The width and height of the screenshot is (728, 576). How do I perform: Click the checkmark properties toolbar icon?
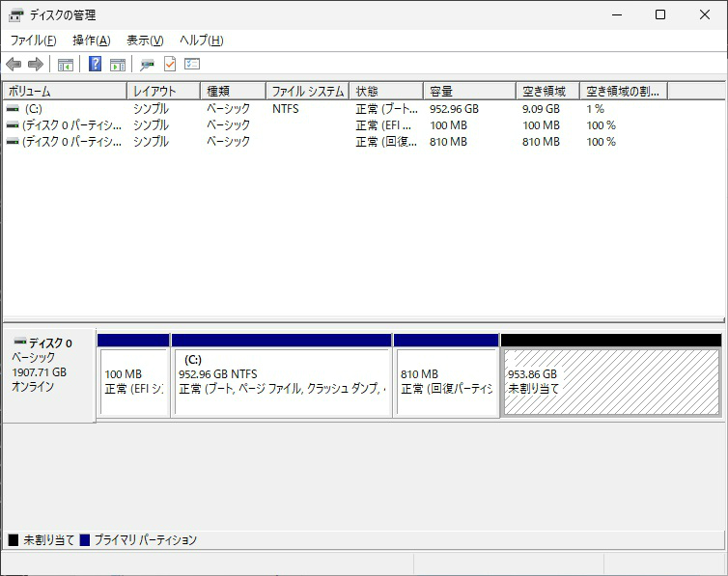click(x=170, y=65)
